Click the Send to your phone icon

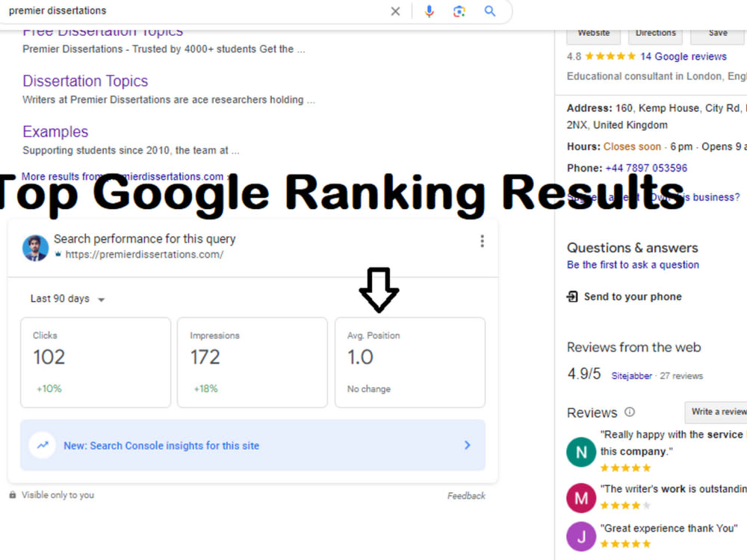click(572, 296)
